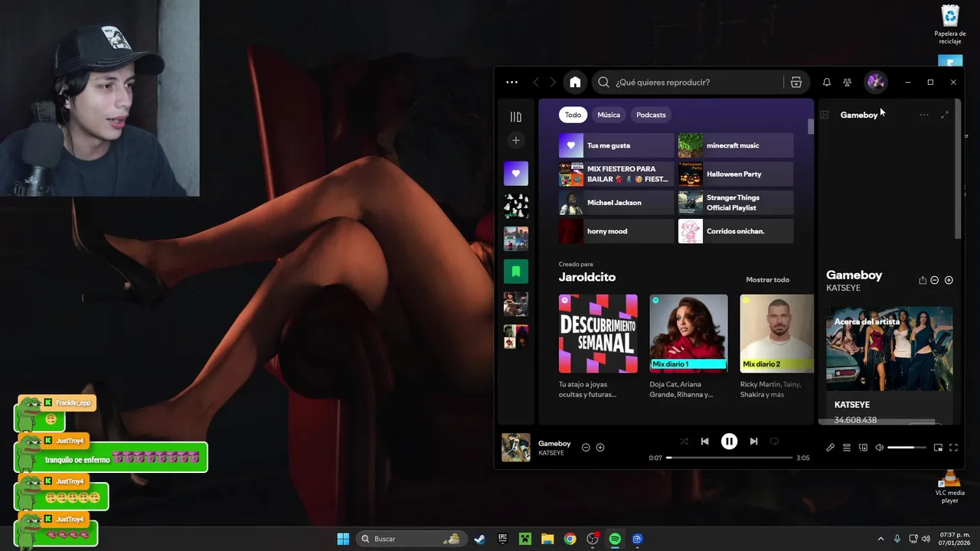Go forward with Spotify's forward arrow
This screenshot has width=980, height=551.
click(553, 82)
